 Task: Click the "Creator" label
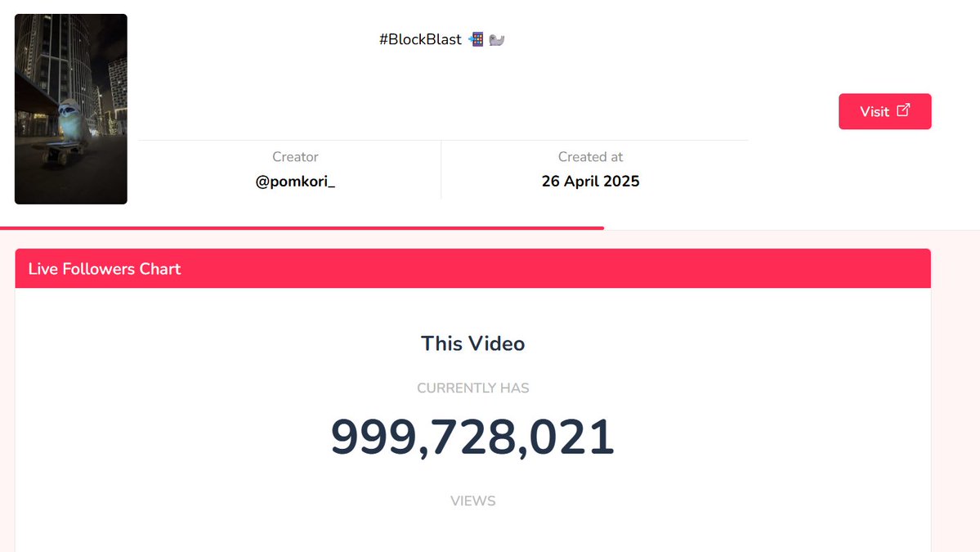tap(295, 157)
